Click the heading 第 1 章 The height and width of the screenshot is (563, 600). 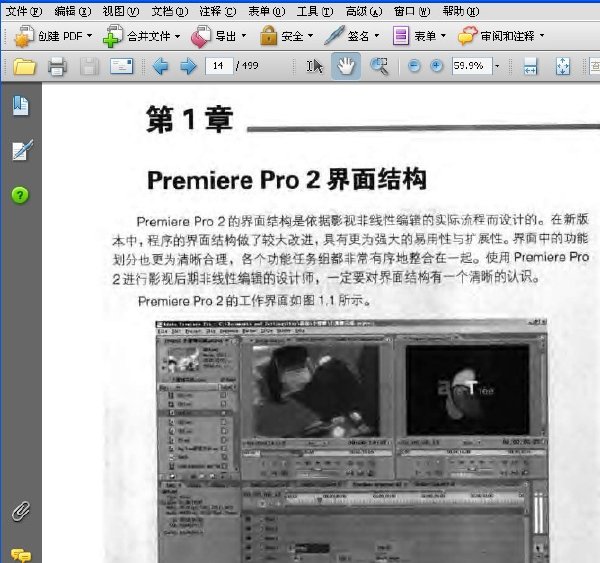click(190, 120)
